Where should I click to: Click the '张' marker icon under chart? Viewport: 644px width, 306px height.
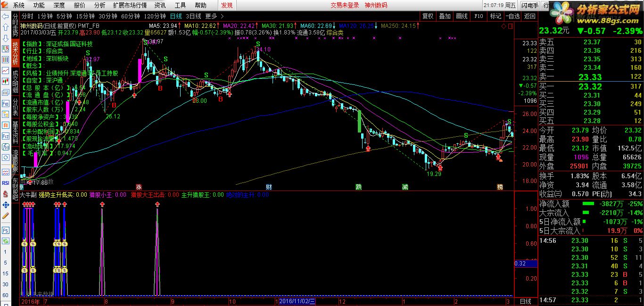click(x=139, y=187)
